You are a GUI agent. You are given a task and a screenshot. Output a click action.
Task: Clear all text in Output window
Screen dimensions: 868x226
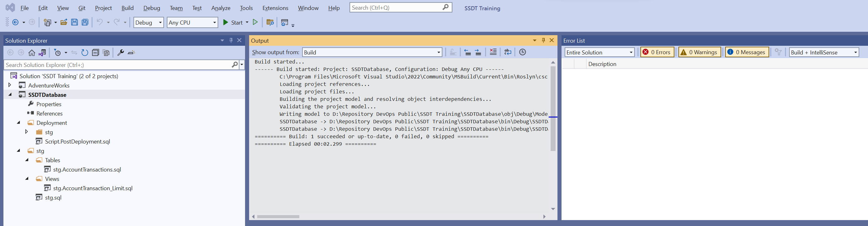493,52
